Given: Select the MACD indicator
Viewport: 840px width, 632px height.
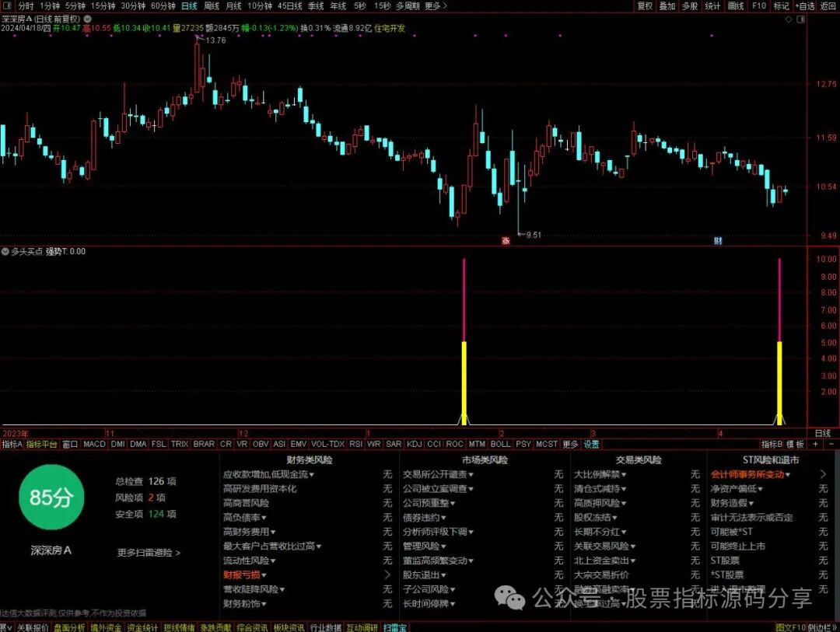Looking at the screenshot, I should (x=94, y=444).
